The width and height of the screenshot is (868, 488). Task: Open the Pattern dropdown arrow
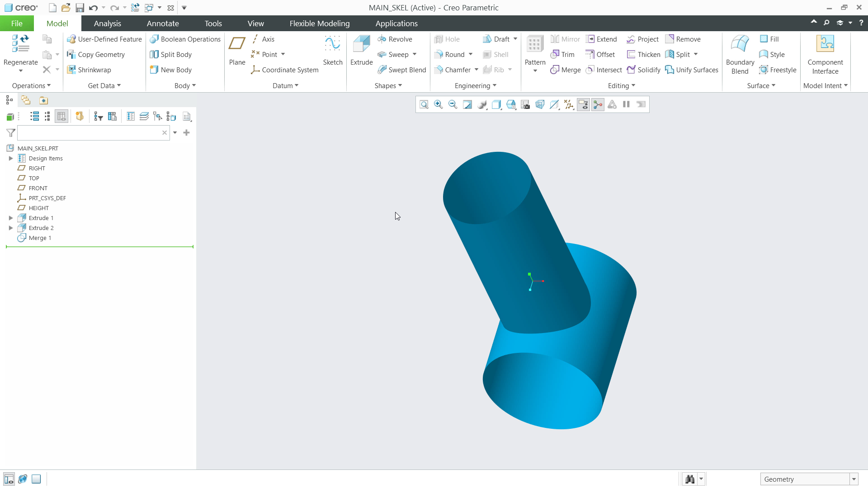535,70
